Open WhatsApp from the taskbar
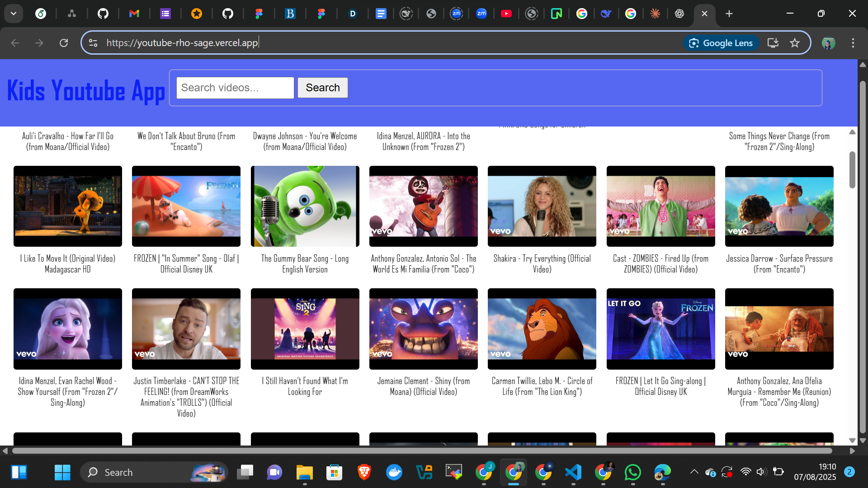The height and width of the screenshot is (488, 868). tap(632, 473)
